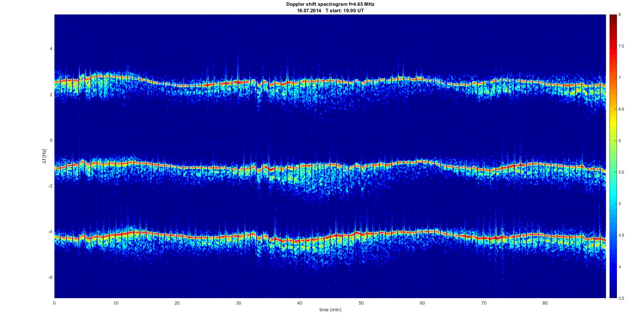Click colorbar tick label '8'
644x320 pixels.
tap(620, 15)
